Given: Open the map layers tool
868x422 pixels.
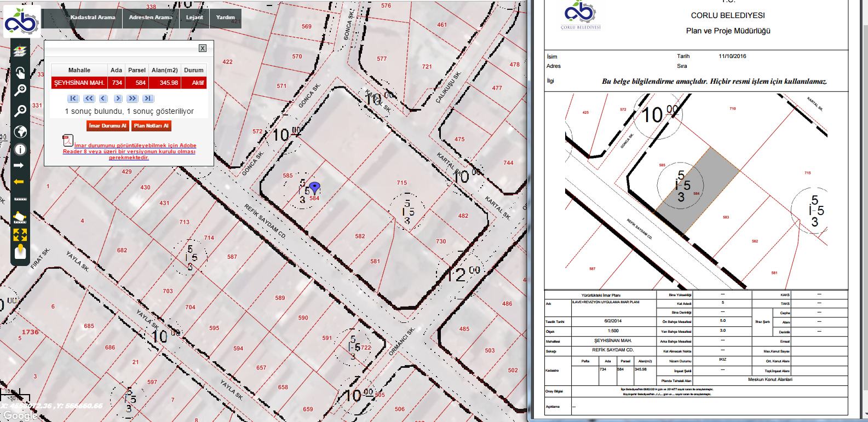Looking at the screenshot, I should pyautogui.click(x=20, y=51).
